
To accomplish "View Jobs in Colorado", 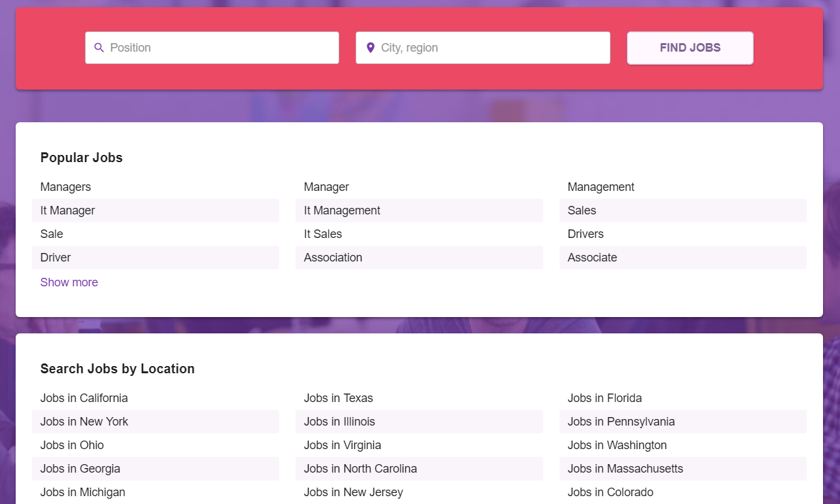I will 611,492.
